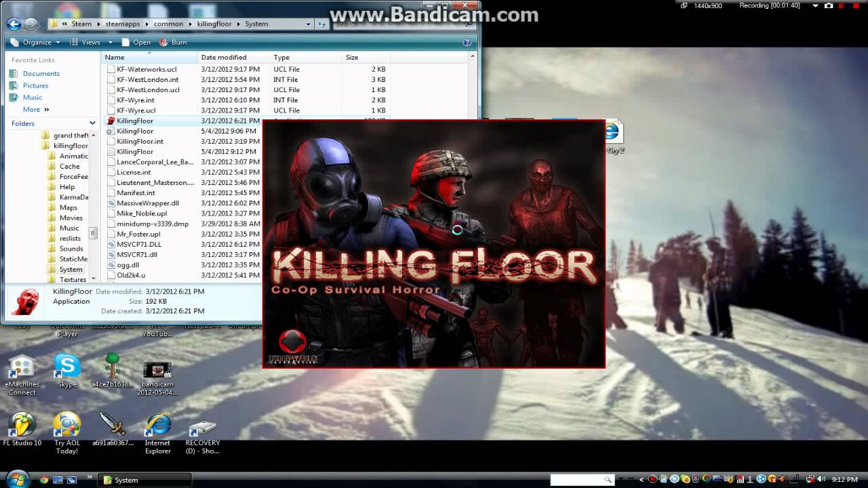Select the Textures folder in tree
The image size is (868, 488).
point(73,279)
